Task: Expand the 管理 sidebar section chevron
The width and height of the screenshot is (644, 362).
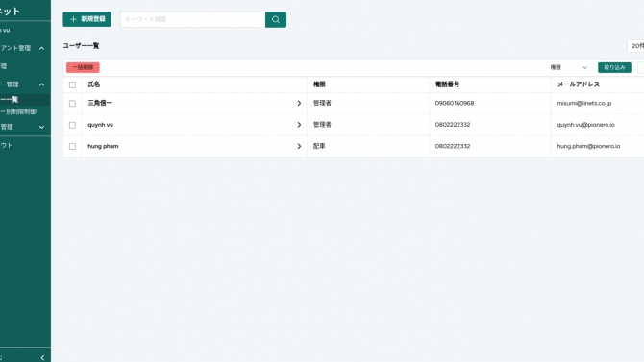Action: [41, 128]
